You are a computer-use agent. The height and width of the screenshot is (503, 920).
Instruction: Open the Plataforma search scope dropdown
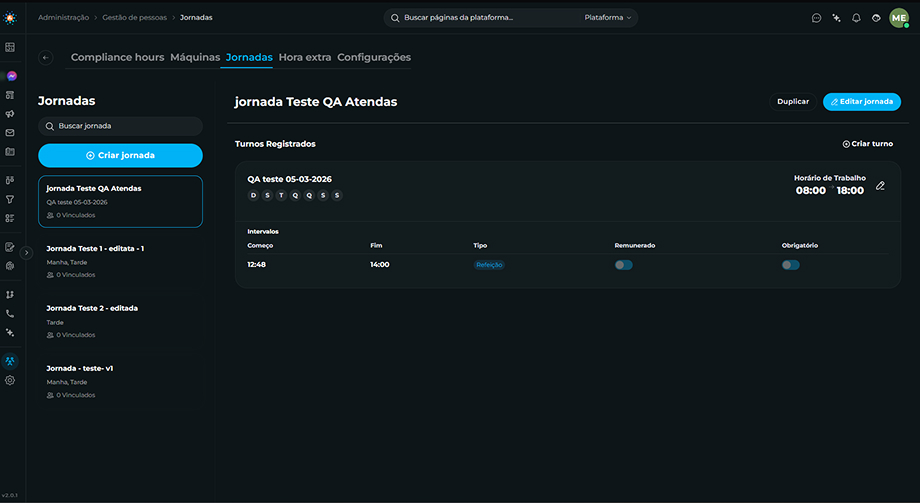pyautogui.click(x=608, y=18)
